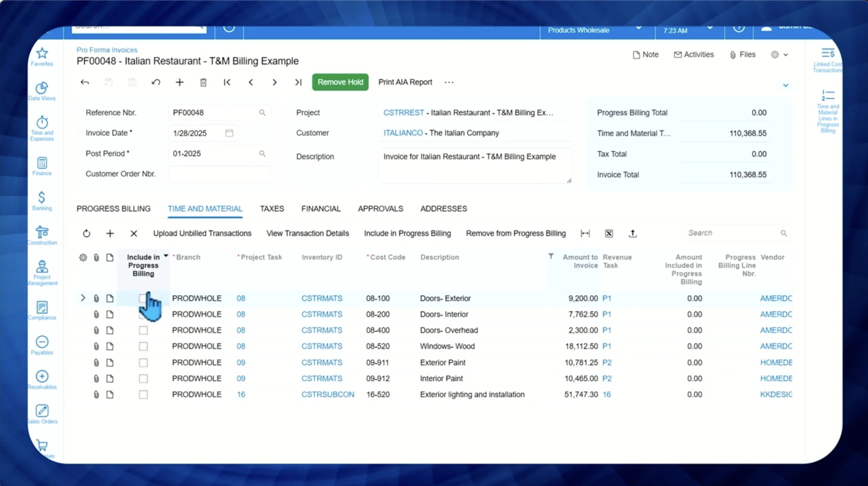This screenshot has height=486, width=868.
Task: Open Amount to Invoice column filter
Action: pos(551,256)
